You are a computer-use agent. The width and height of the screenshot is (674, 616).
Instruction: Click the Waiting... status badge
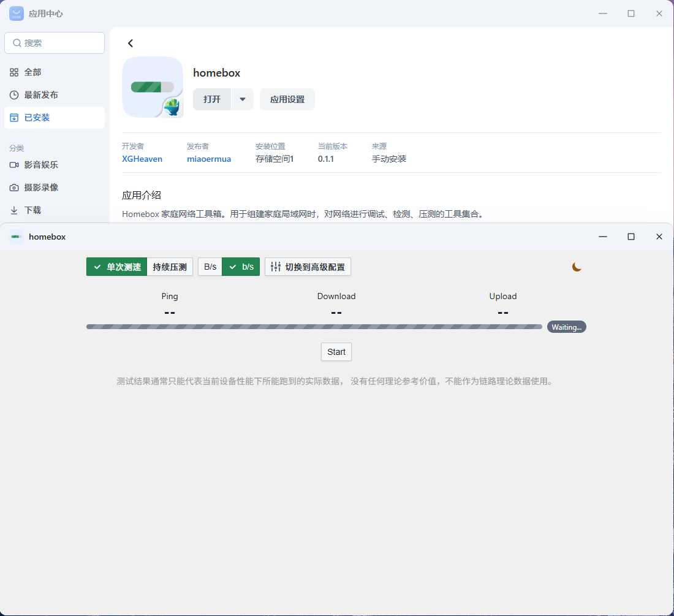[567, 327]
